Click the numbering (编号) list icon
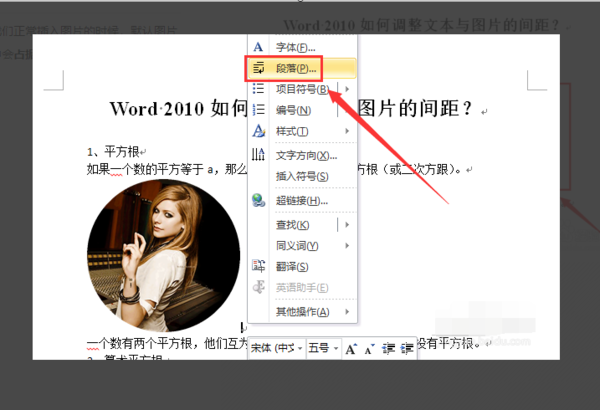The image size is (600, 410). click(259, 110)
